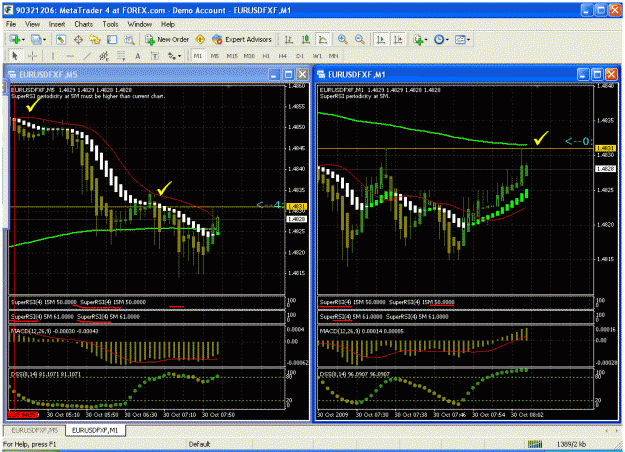Expand the Templates dropdown arrow
The width and height of the screenshot is (625, 452).
click(x=468, y=39)
